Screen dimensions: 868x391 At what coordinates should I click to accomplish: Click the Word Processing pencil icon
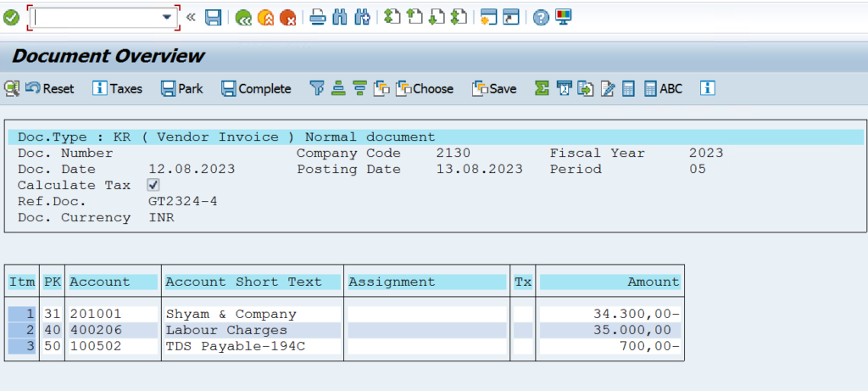607,88
